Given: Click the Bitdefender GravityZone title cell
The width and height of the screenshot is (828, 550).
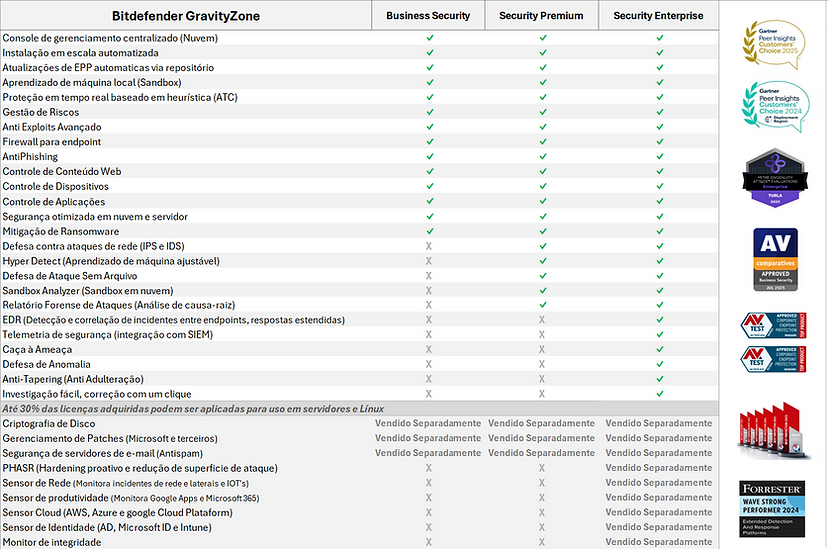Looking at the screenshot, I should tap(186, 16).
